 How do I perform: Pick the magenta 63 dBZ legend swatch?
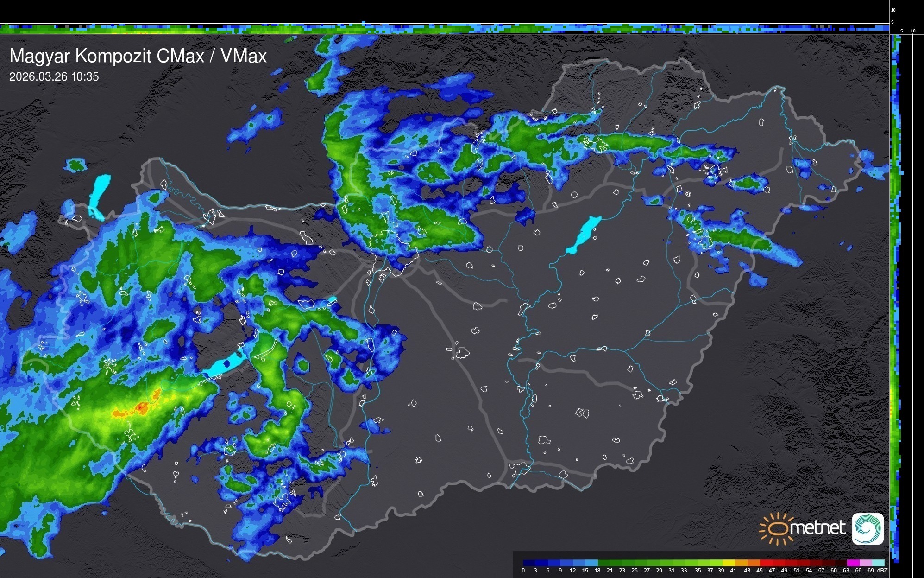852,563
